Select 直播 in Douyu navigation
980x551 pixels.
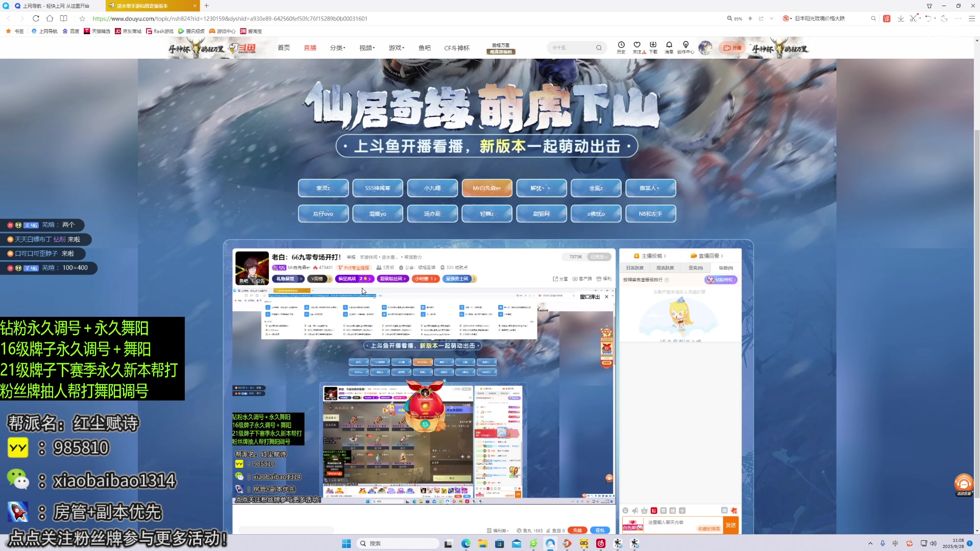coord(310,48)
